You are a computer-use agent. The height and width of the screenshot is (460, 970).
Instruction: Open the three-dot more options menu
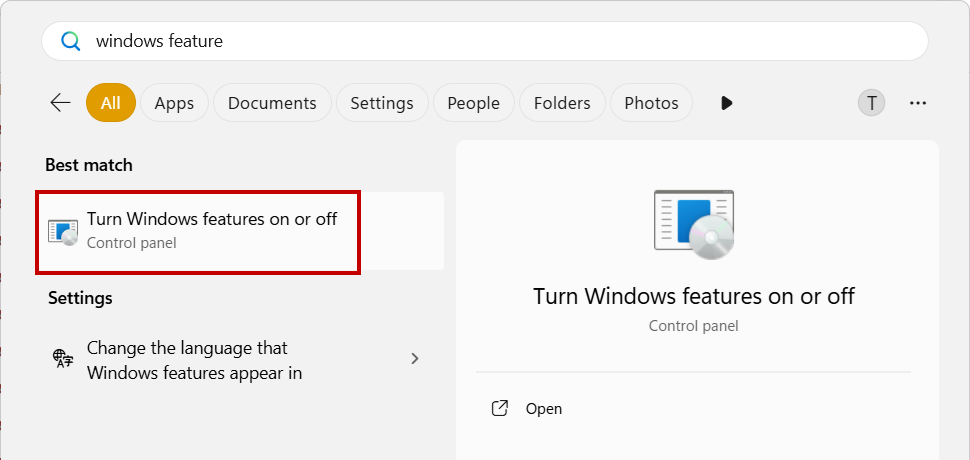pyautogui.click(x=918, y=103)
